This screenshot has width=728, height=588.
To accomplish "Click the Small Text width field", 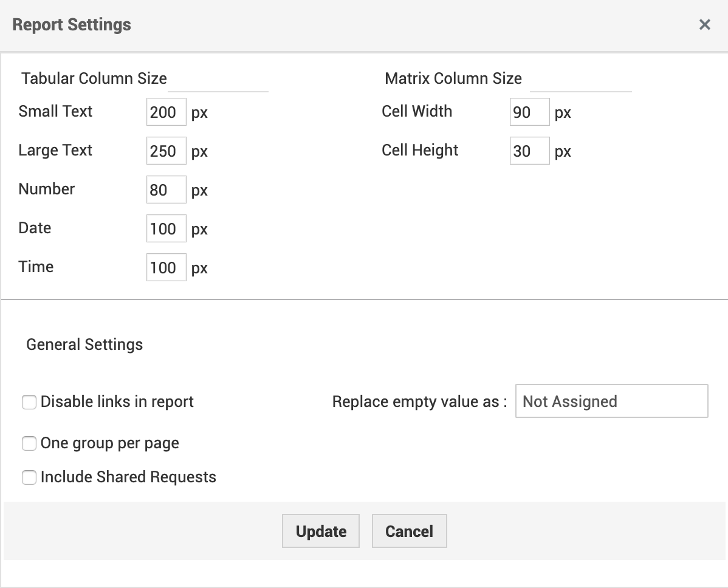I will (166, 112).
